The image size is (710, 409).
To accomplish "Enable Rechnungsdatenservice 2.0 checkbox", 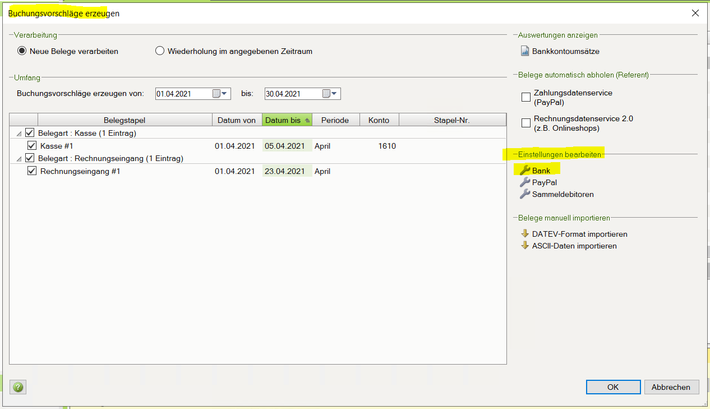I will 526,123.
